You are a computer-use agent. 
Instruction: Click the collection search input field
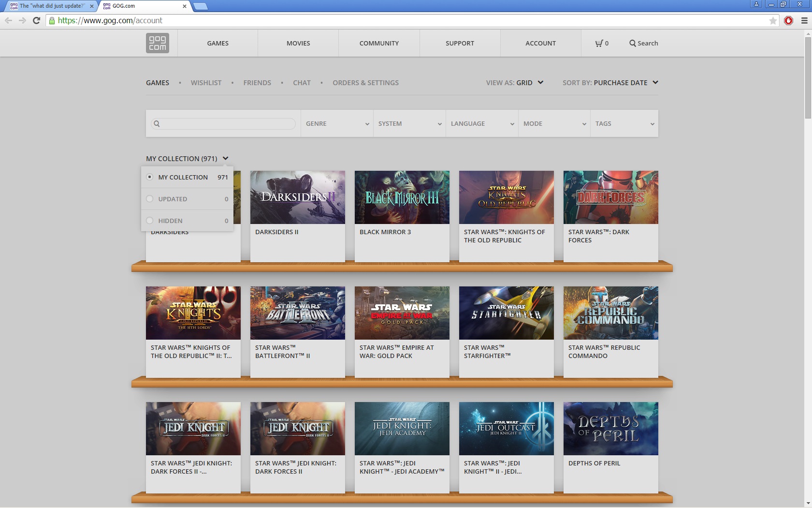(x=223, y=124)
